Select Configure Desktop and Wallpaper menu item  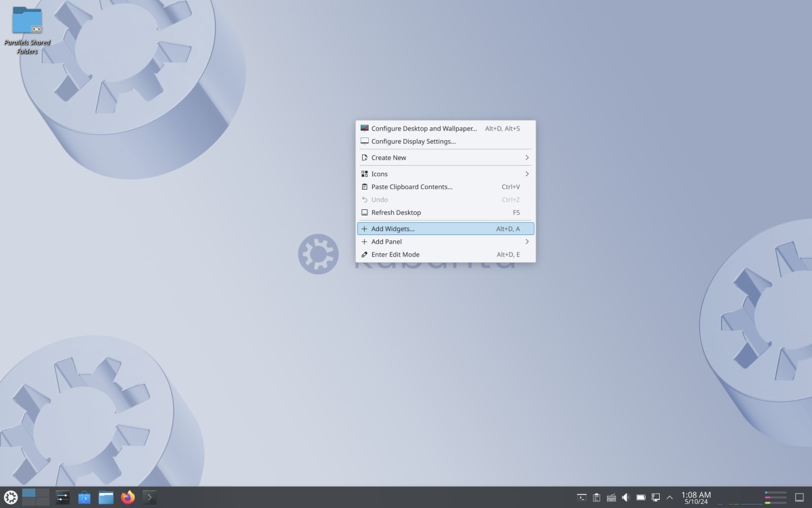446,128
